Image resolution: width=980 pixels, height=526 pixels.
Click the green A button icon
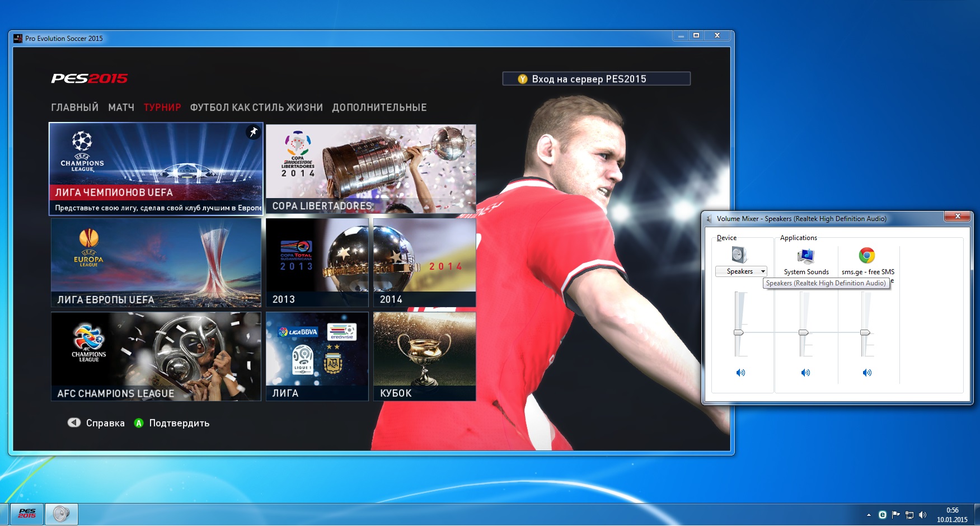[x=139, y=423]
